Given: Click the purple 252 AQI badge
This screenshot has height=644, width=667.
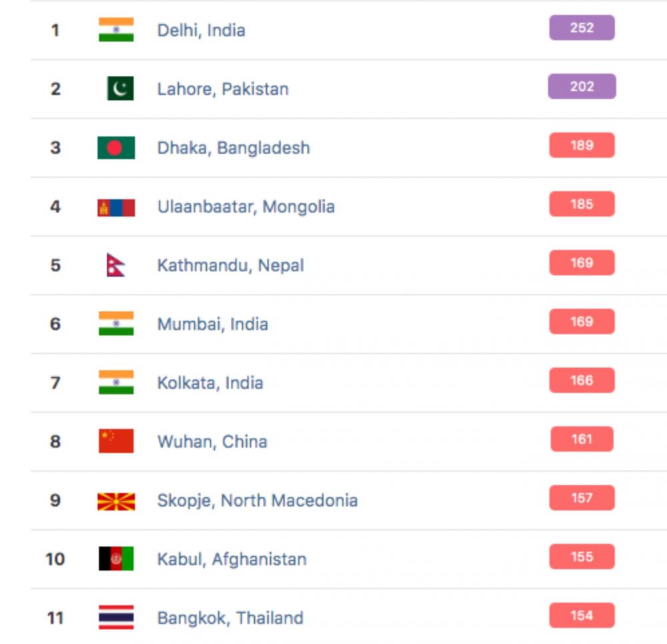Looking at the screenshot, I should tap(582, 27).
